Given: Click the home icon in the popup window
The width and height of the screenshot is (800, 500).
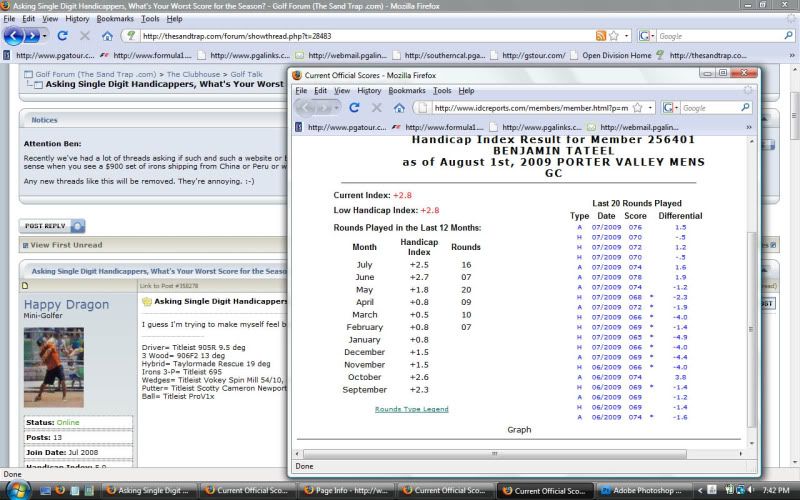Looking at the screenshot, I should coord(397,107).
